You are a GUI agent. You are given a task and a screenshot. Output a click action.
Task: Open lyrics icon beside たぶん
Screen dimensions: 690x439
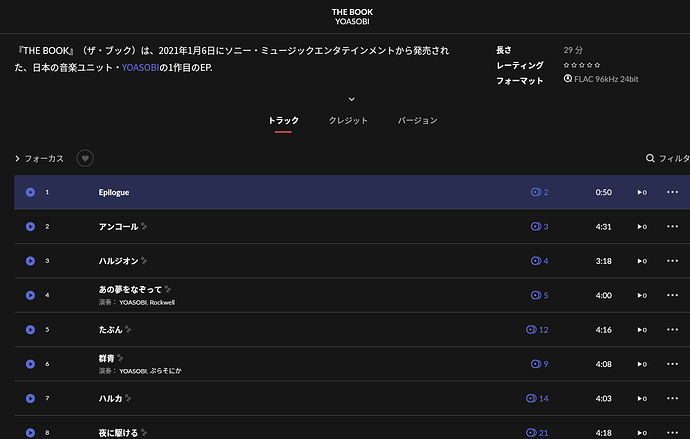(x=128, y=329)
